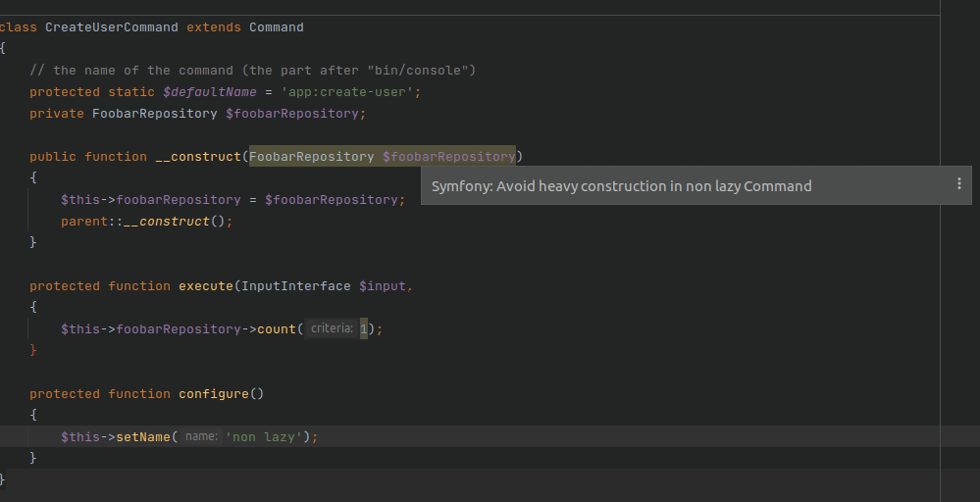Image resolution: width=980 pixels, height=502 pixels.
Task: Click the configure method name
Action: click(x=213, y=394)
